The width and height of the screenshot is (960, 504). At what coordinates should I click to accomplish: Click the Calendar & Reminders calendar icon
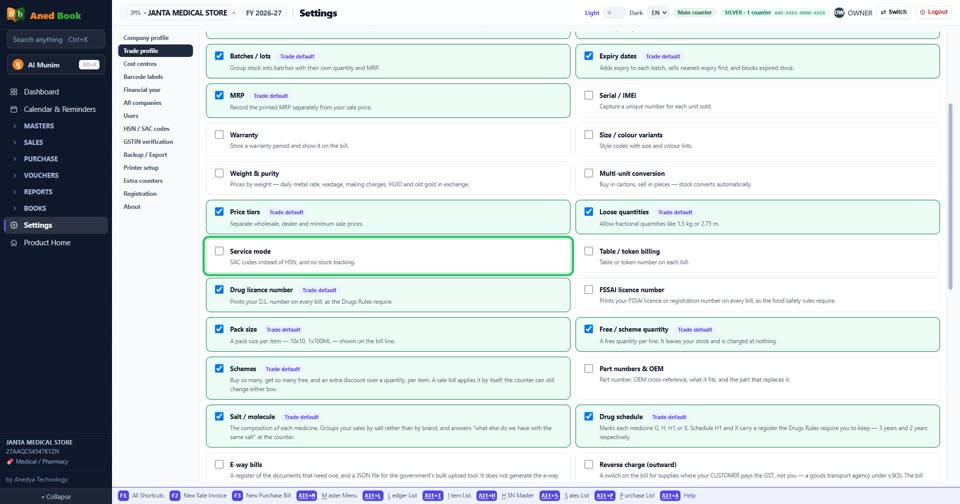pos(13,109)
